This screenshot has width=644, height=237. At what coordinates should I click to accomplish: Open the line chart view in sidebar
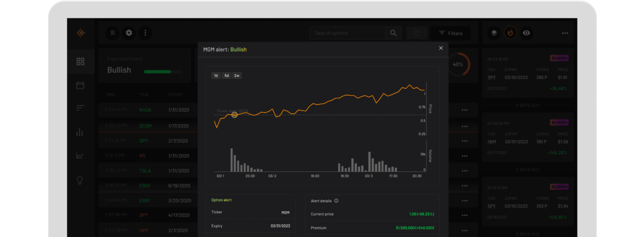[80, 155]
